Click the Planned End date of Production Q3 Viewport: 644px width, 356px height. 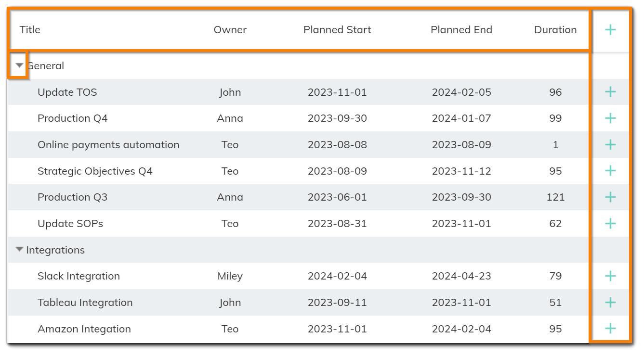[x=461, y=197]
